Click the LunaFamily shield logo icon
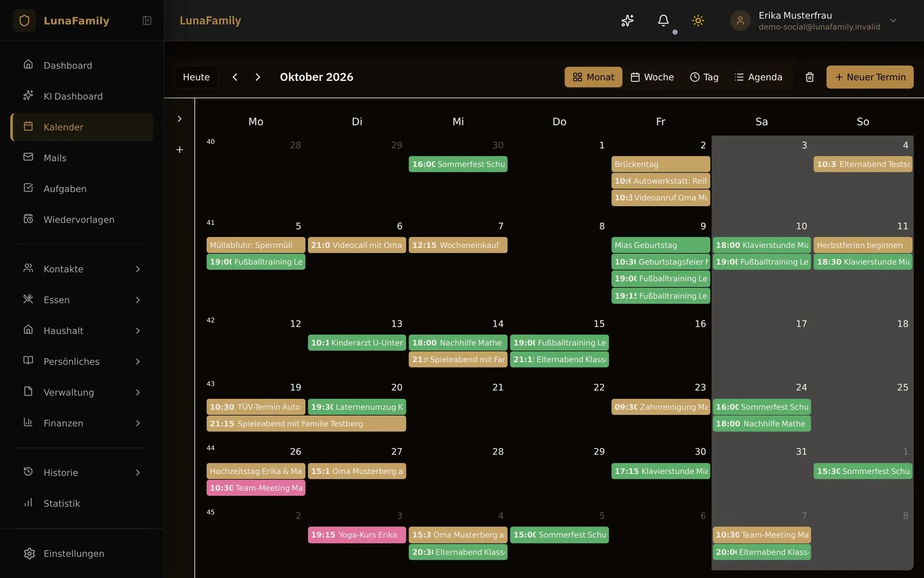The height and width of the screenshot is (578, 924). (x=24, y=21)
